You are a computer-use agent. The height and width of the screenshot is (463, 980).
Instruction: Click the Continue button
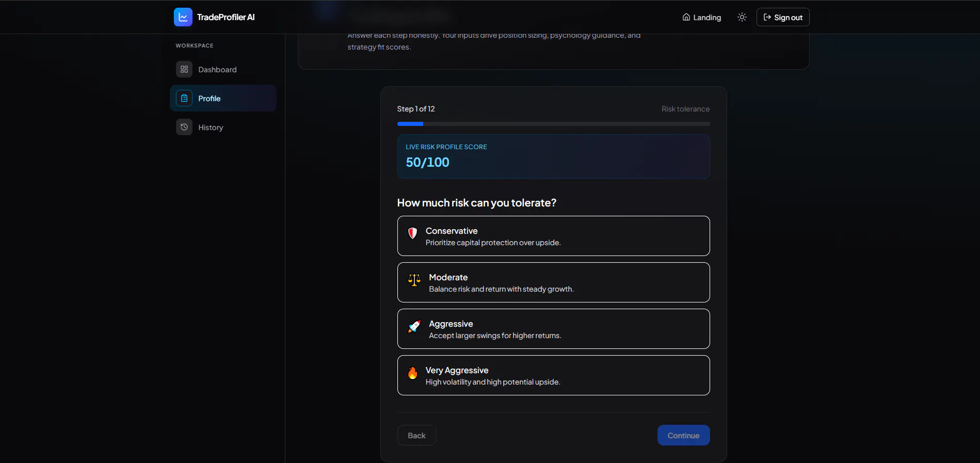(x=683, y=435)
